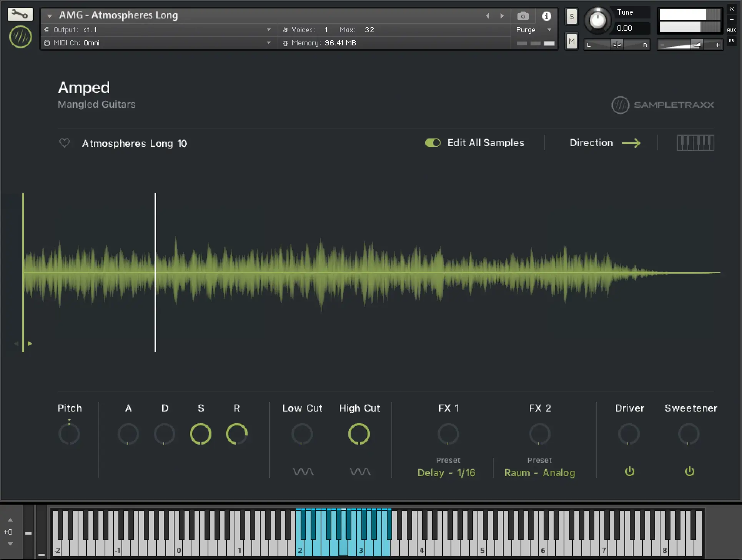Viewport: 742px width, 560px height.
Task: Toggle the Sweetener power button
Action: coord(690,472)
